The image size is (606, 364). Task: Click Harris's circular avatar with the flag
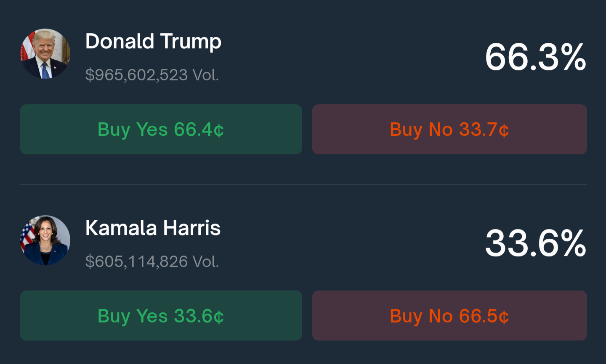pyautogui.click(x=45, y=240)
